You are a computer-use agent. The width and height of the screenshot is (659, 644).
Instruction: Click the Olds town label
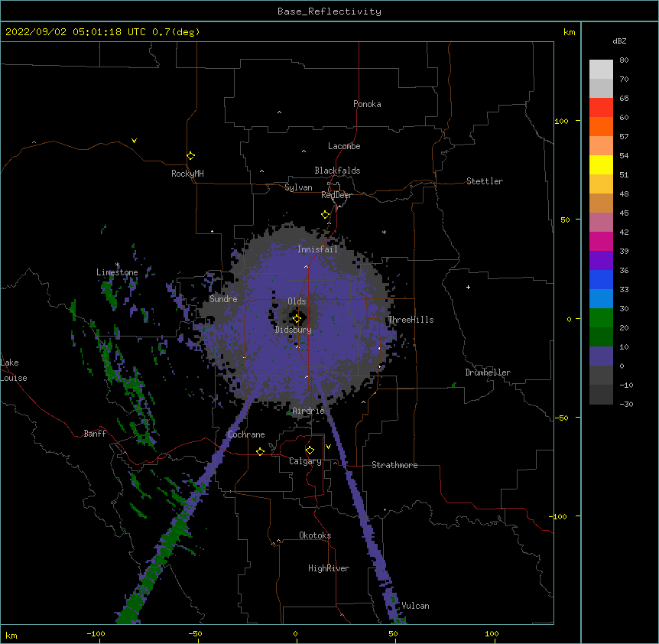coord(297,301)
